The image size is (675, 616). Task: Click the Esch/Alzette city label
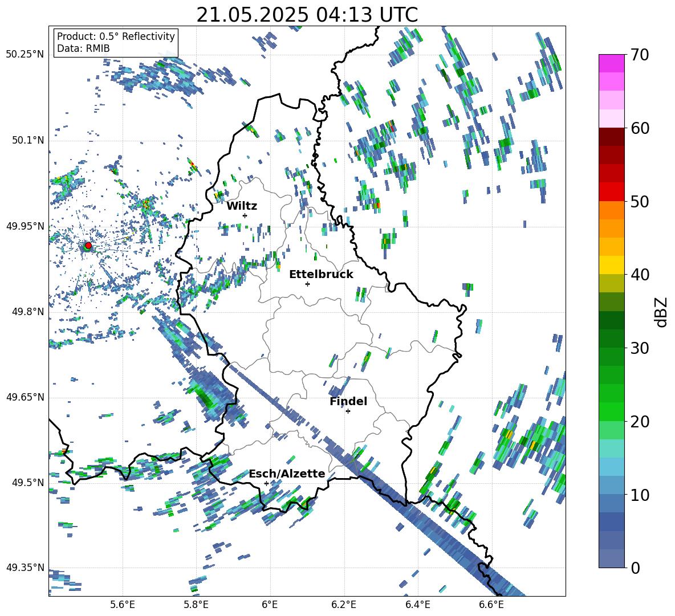[x=287, y=474]
